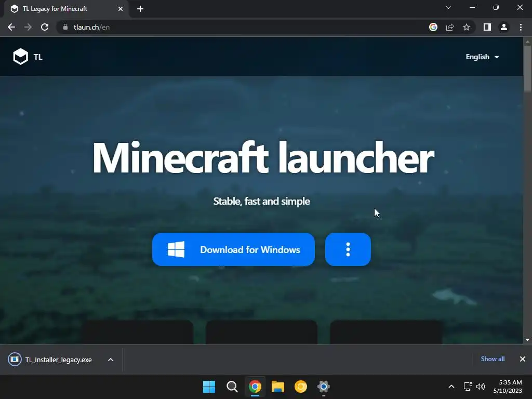
Task: Close the TL Legacy for Minecraft tab
Action: point(121,9)
